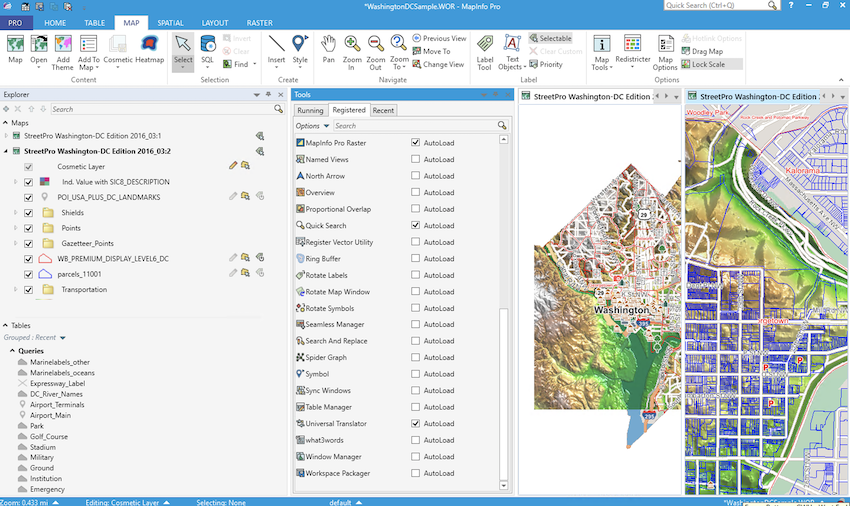Select the Zoom Out tool
850x506 pixels.
(375, 52)
